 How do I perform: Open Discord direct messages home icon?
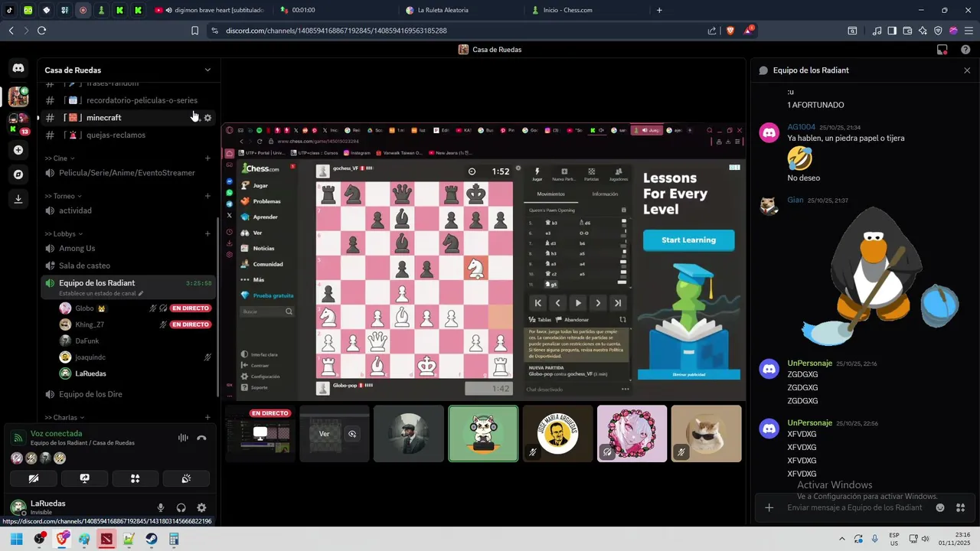pyautogui.click(x=18, y=68)
